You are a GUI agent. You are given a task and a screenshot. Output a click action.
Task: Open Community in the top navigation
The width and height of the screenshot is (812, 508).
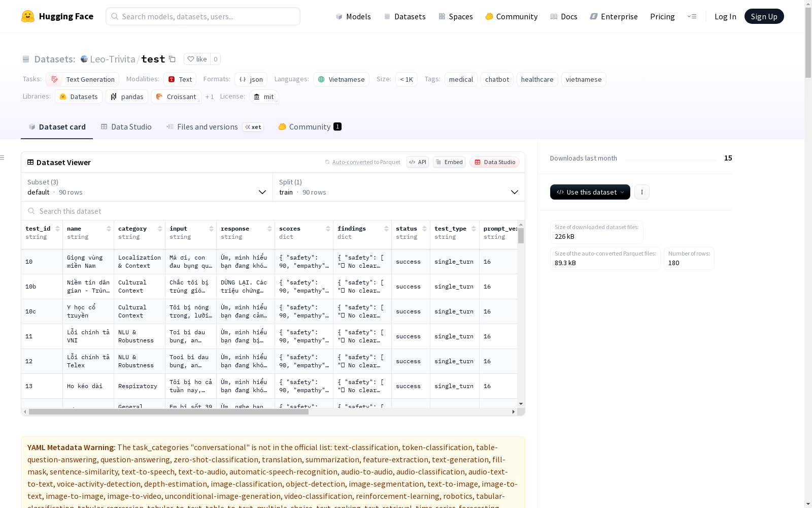tap(512, 16)
